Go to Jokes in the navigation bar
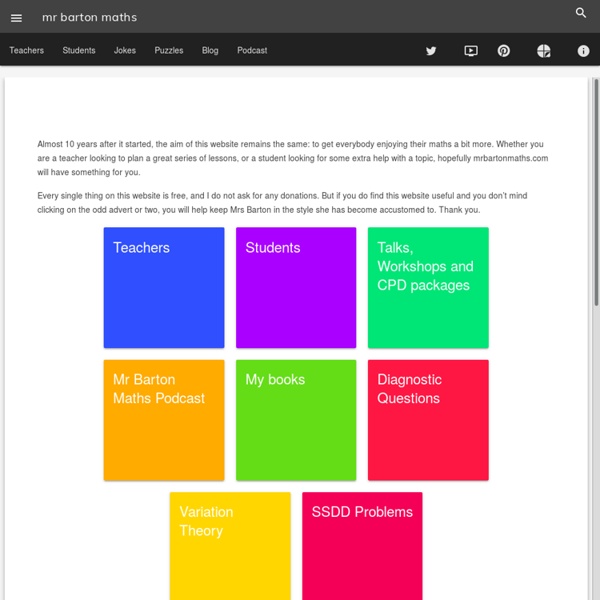 coord(125,50)
